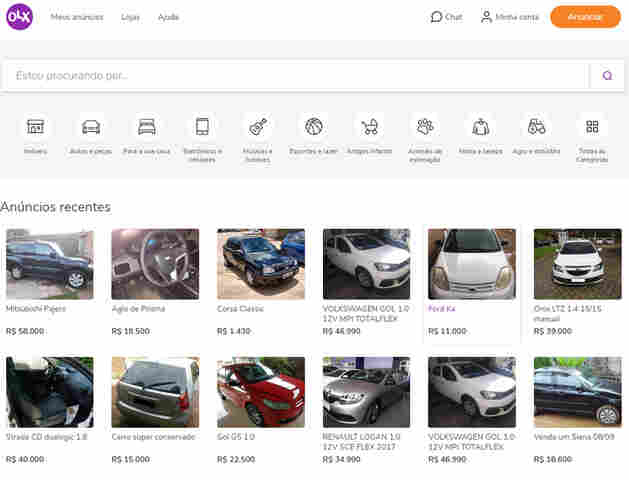Open Moda e beleza category icon

[481, 127]
